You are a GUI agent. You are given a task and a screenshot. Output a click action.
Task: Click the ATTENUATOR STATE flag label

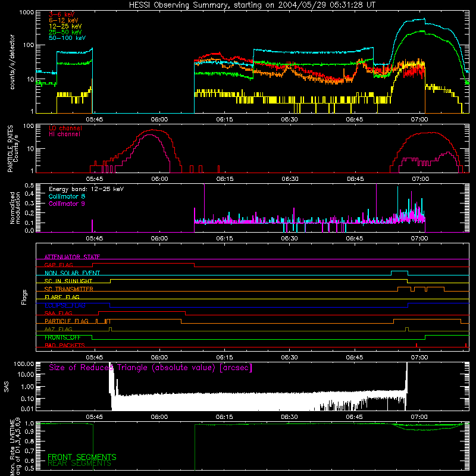pos(72,257)
